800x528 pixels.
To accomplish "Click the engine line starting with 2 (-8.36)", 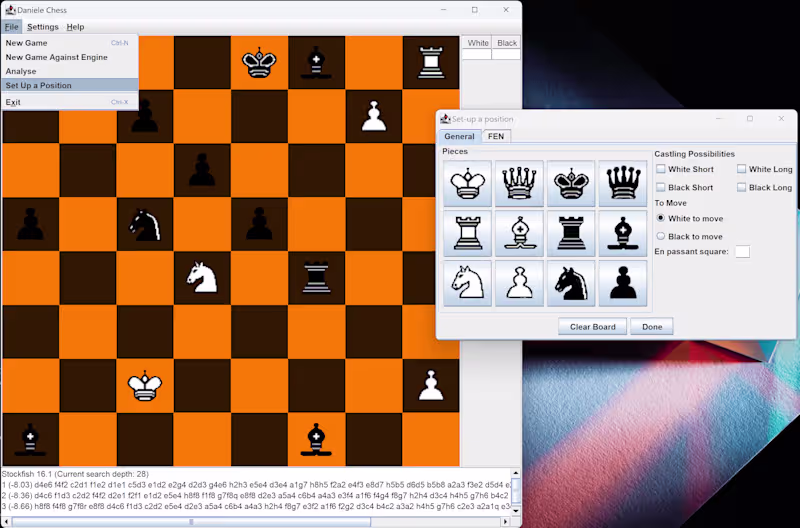I will tap(256, 495).
